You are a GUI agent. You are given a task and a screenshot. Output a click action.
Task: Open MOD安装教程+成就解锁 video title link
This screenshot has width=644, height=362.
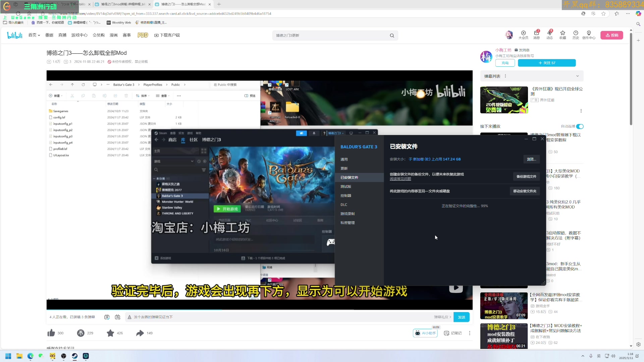(556, 328)
